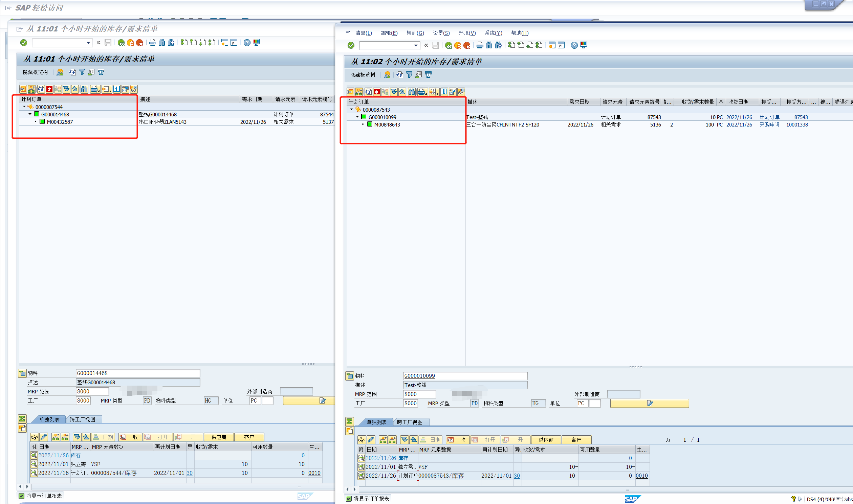The height and width of the screenshot is (504, 853).
Task: Click details icon for 2022/11/01 VSF row, 11:02
Action: pos(361,467)
